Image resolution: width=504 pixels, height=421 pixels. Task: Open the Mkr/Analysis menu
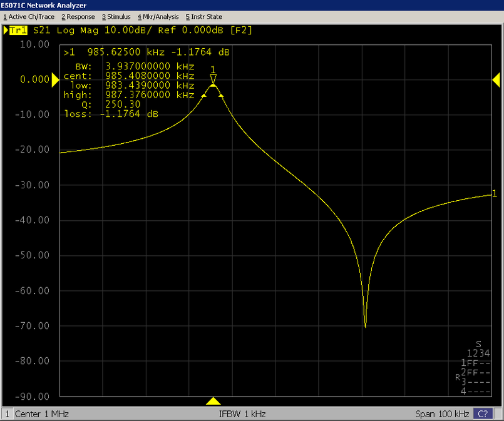pos(158,17)
